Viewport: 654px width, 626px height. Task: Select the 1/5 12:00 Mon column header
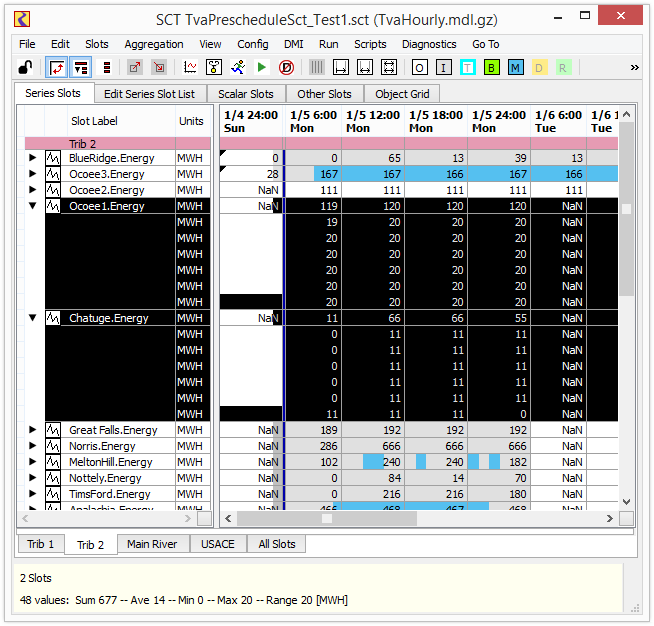[x=373, y=121]
